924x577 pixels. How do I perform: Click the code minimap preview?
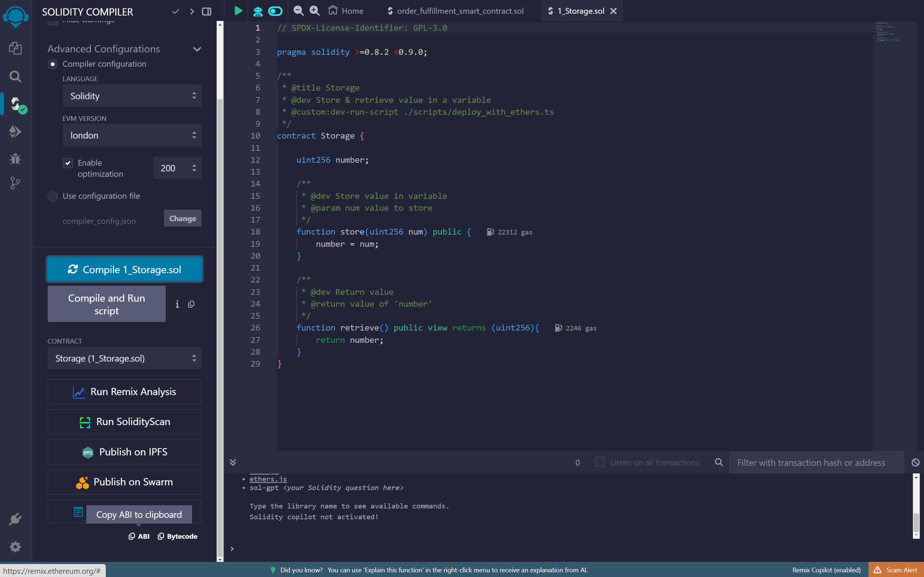click(887, 32)
